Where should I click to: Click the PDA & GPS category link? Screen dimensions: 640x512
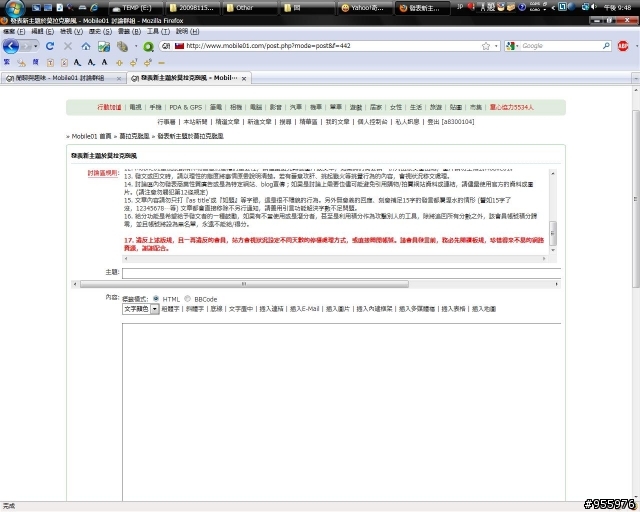(186, 107)
